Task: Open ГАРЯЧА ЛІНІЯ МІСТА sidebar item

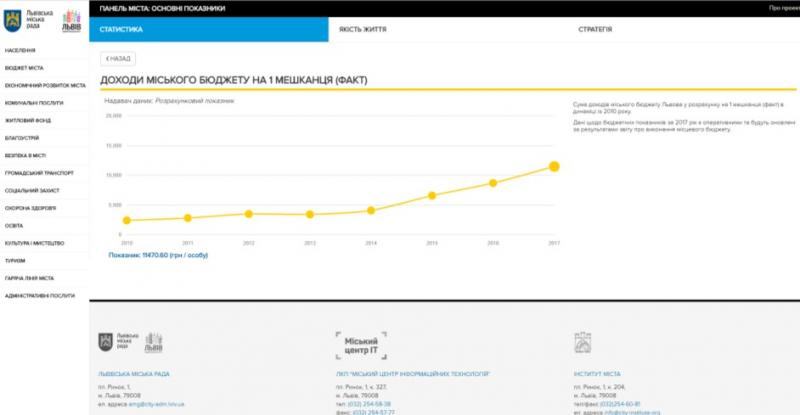Action: point(29,278)
